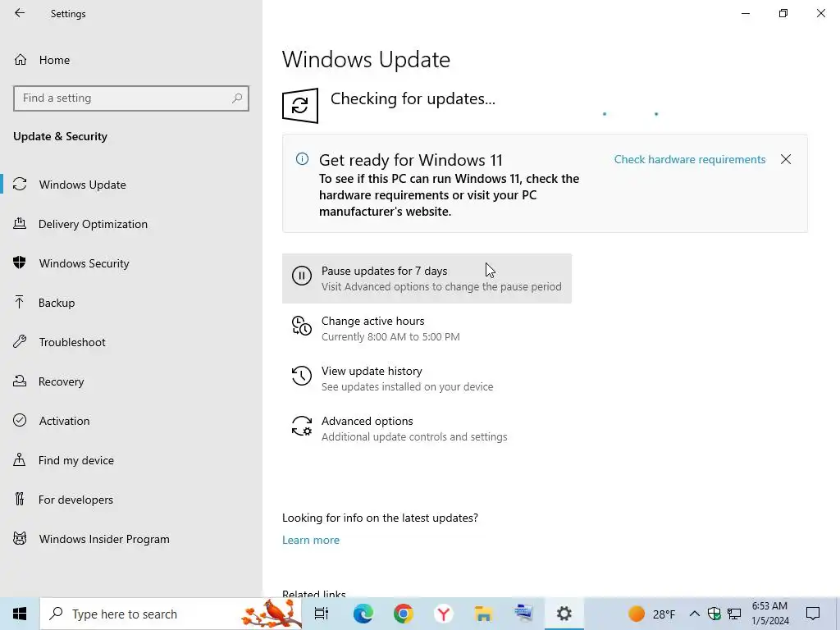The width and height of the screenshot is (840, 630).
Task: Click the Advanced options gear-refresh icon
Action: point(302,426)
